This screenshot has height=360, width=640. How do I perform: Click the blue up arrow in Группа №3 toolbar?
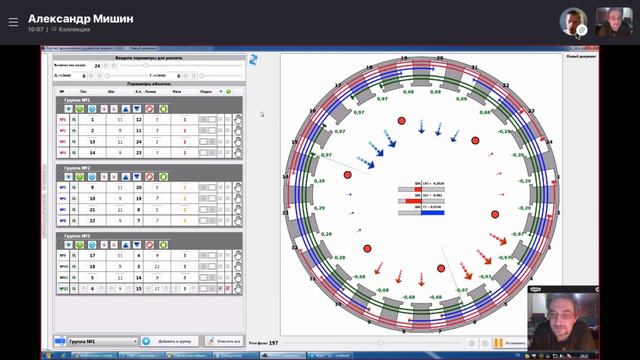click(x=126, y=245)
